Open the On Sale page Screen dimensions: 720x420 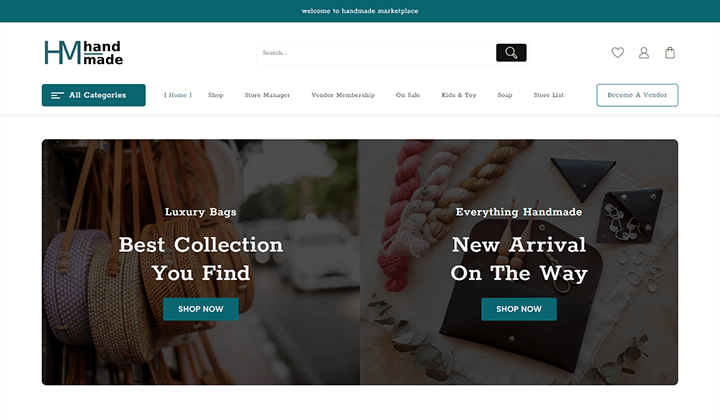tap(408, 95)
